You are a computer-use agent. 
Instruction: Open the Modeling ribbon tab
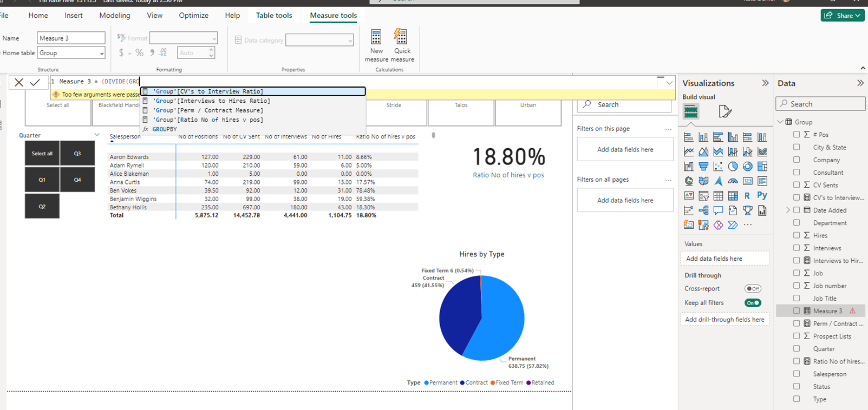click(115, 15)
